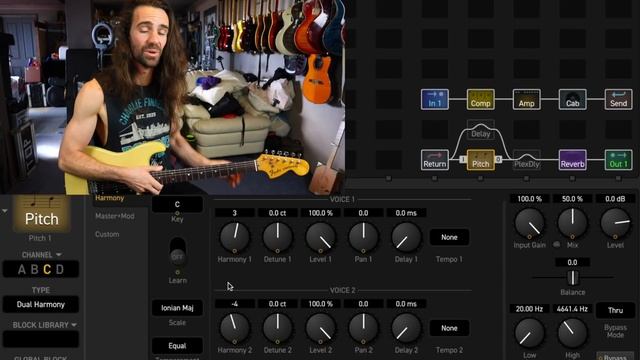The width and height of the screenshot is (640, 360).
Task: Click Mix value field 50.0 %
Action: 572,199
